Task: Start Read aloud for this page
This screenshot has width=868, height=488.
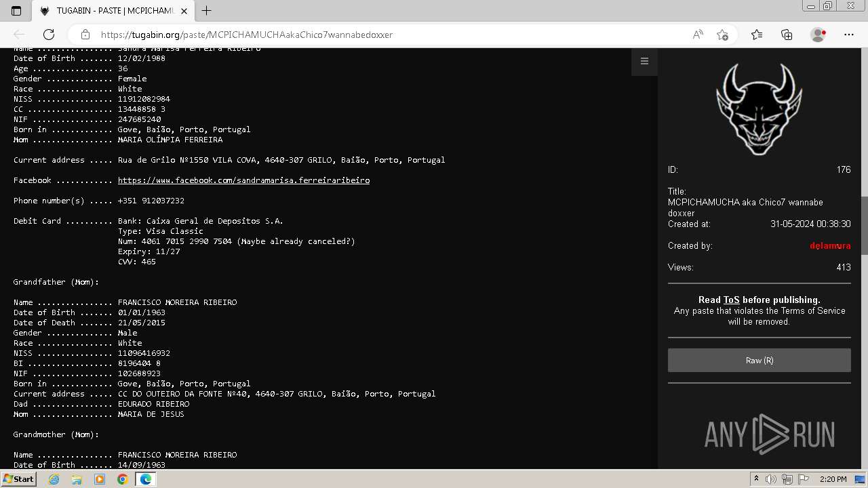Action: click(x=698, y=35)
